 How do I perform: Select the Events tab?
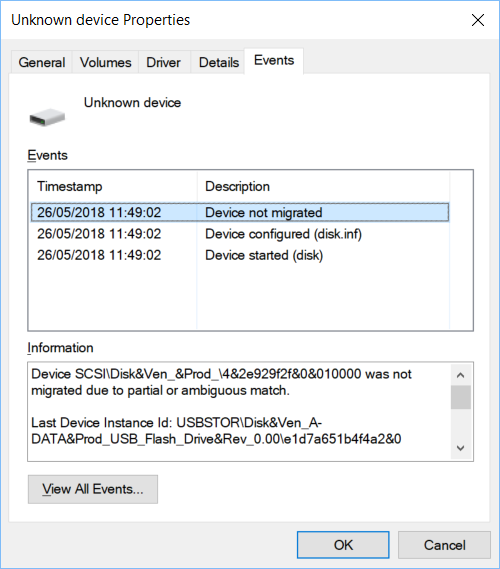click(274, 60)
